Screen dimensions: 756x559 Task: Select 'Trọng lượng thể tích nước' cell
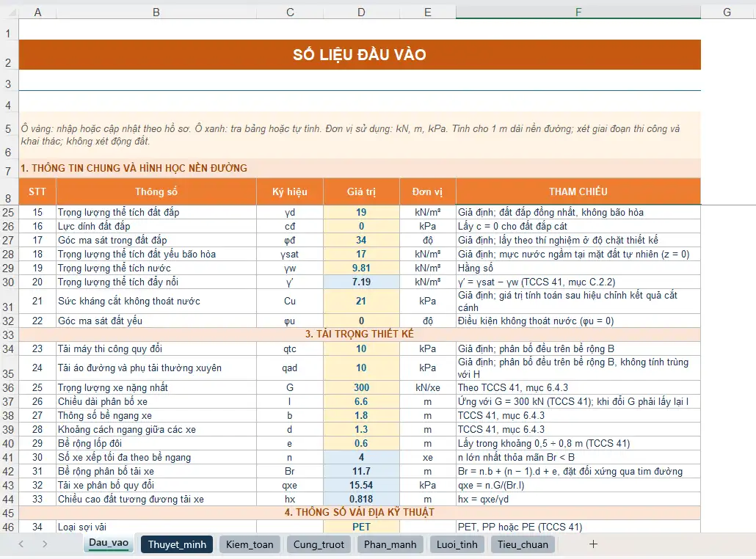point(156,268)
